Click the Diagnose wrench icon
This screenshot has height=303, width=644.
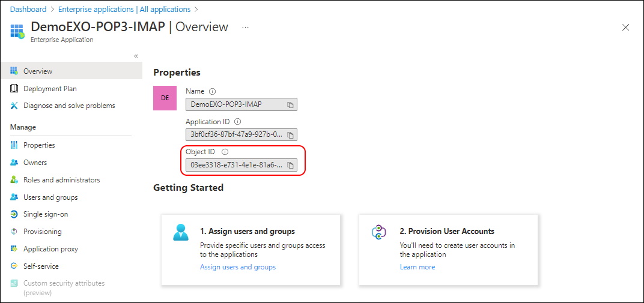coord(14,106)
